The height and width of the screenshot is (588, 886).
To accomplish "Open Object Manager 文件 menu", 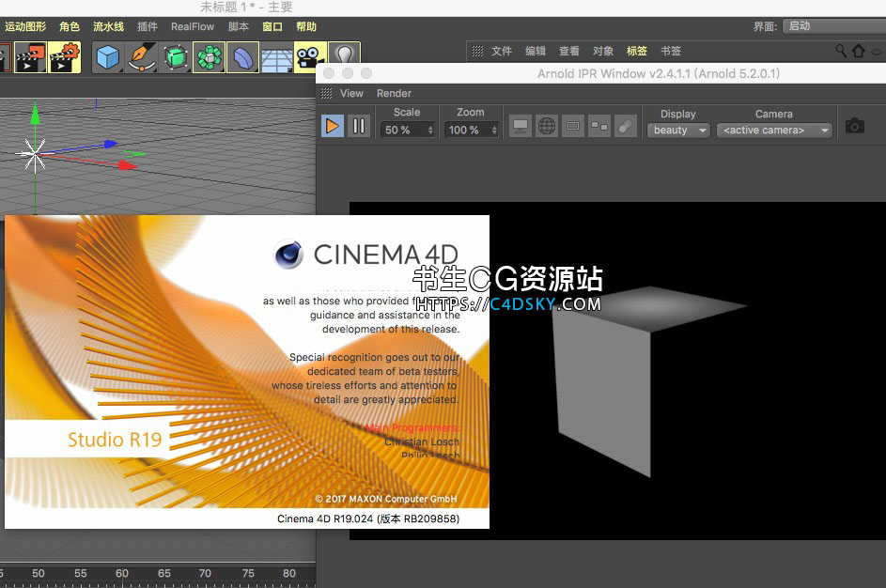I will pyautogui.click(x=501, y=51).
